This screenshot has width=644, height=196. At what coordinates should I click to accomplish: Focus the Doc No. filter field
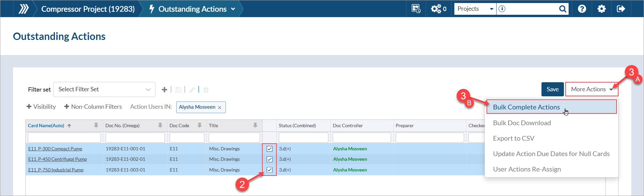pos(135,138)
